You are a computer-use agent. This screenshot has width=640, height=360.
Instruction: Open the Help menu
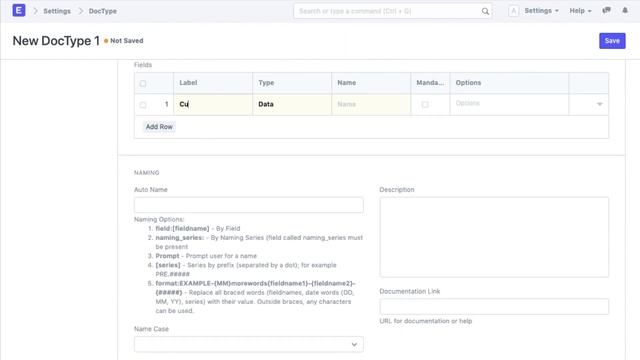(x=580, y=11)
